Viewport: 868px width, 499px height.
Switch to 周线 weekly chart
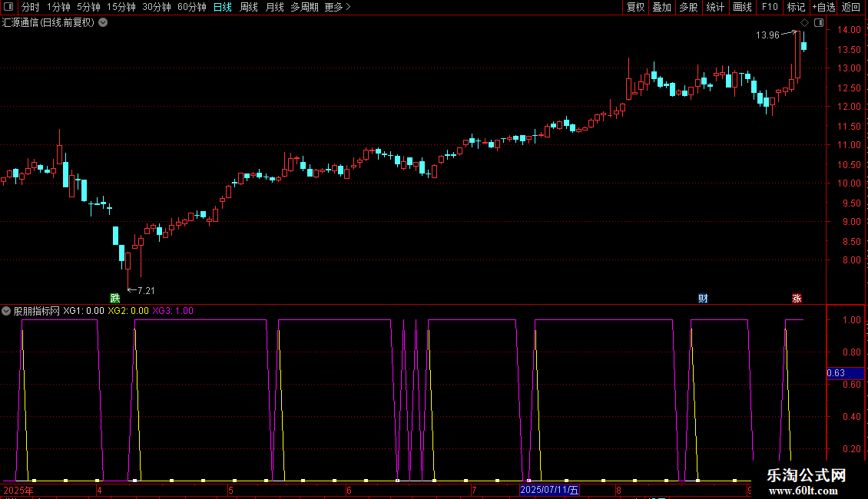[x=249, y=7]
